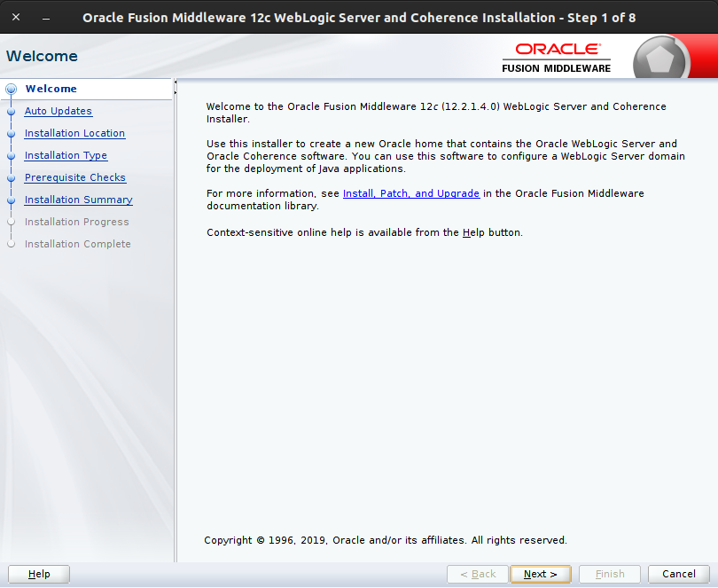The width and height of the screenshot is (718, 588).
Task: Click the Installation Complete step label
Action: (x=78, y=244)
